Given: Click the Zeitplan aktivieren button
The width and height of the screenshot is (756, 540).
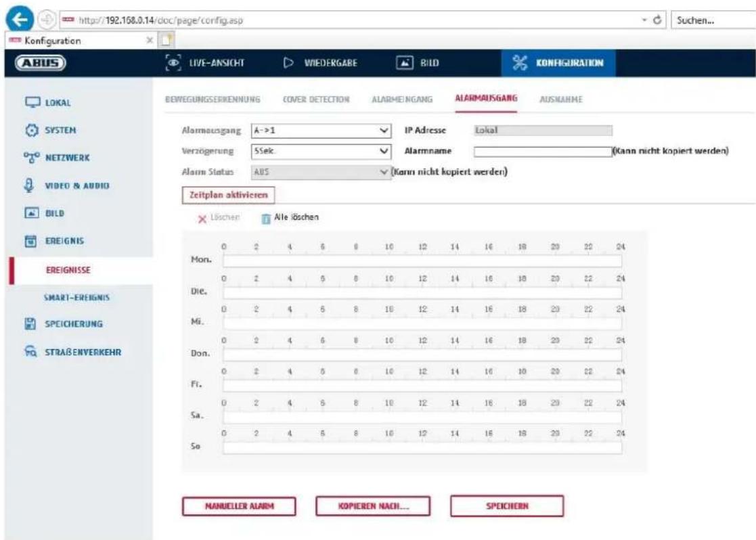Looking at the screenshot, I should [229, 196].
